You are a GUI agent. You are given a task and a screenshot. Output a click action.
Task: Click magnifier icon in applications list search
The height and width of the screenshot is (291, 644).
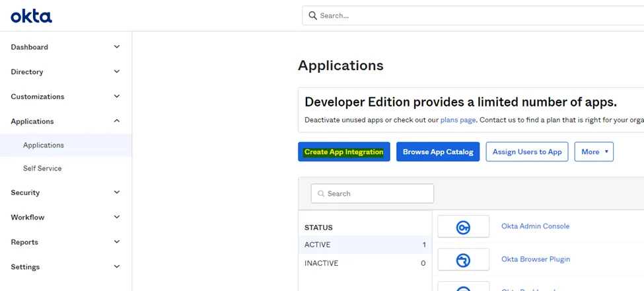321,194
